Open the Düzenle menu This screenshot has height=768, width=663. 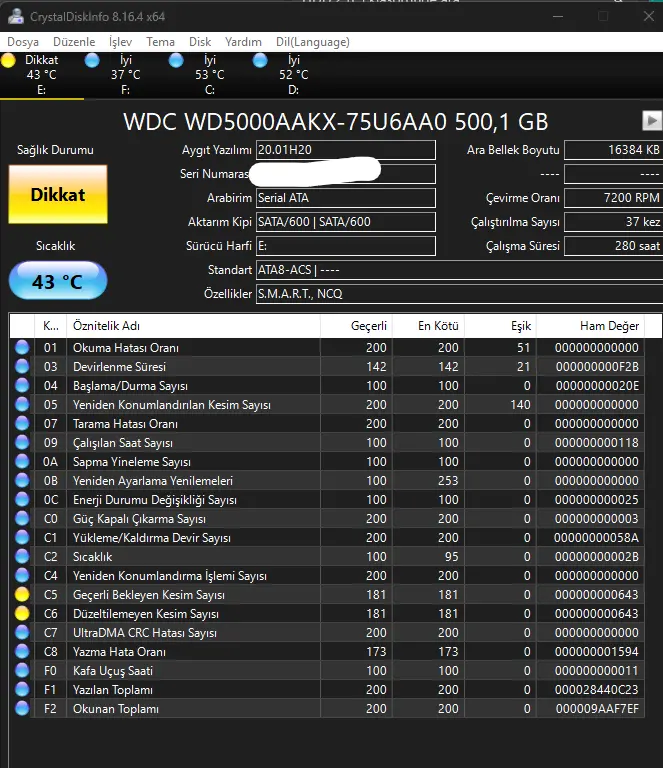tap(74, 42)
